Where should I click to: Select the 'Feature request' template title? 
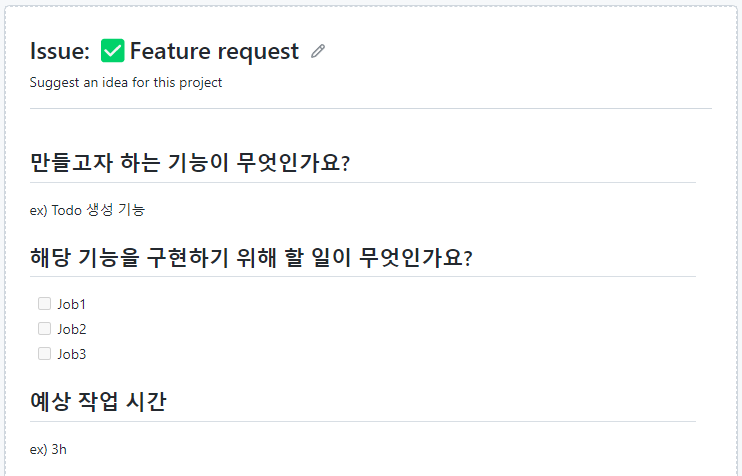click(214, 51)
